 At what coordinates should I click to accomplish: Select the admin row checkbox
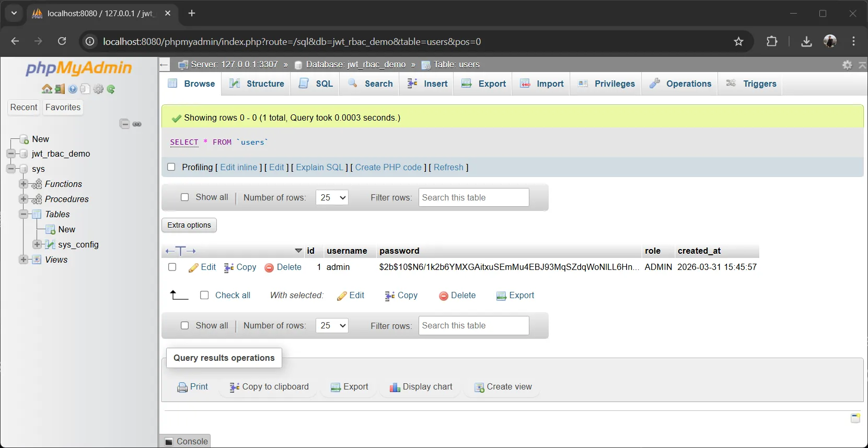172,267
